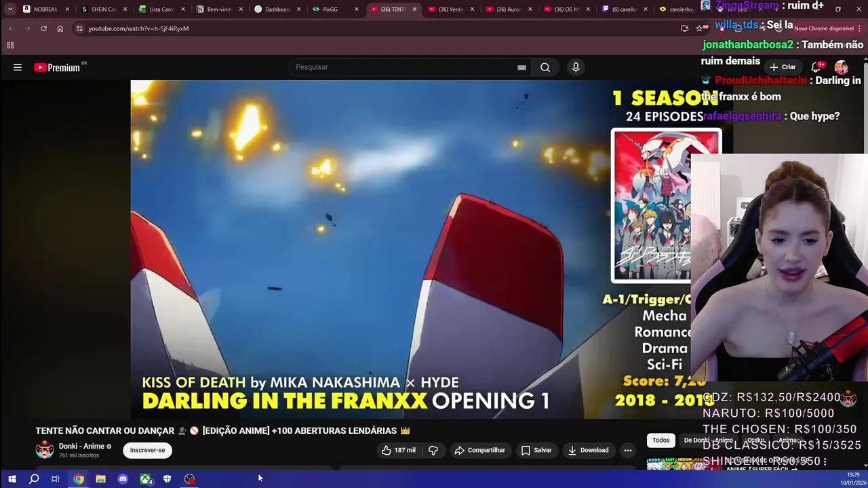Screen dimensions: 868x488
Task: Switch to the Bem-vindo tab
Action: pyautogui.click(x=220, y=9)
